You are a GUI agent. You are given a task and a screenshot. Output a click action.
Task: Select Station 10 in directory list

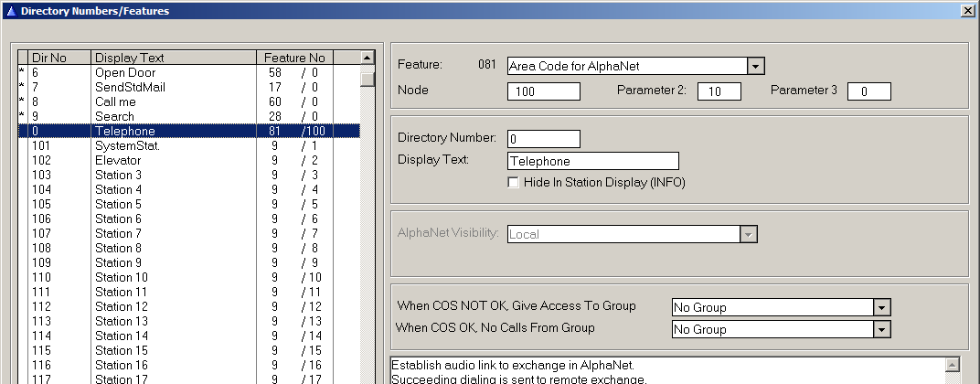(x=121, y=277)
